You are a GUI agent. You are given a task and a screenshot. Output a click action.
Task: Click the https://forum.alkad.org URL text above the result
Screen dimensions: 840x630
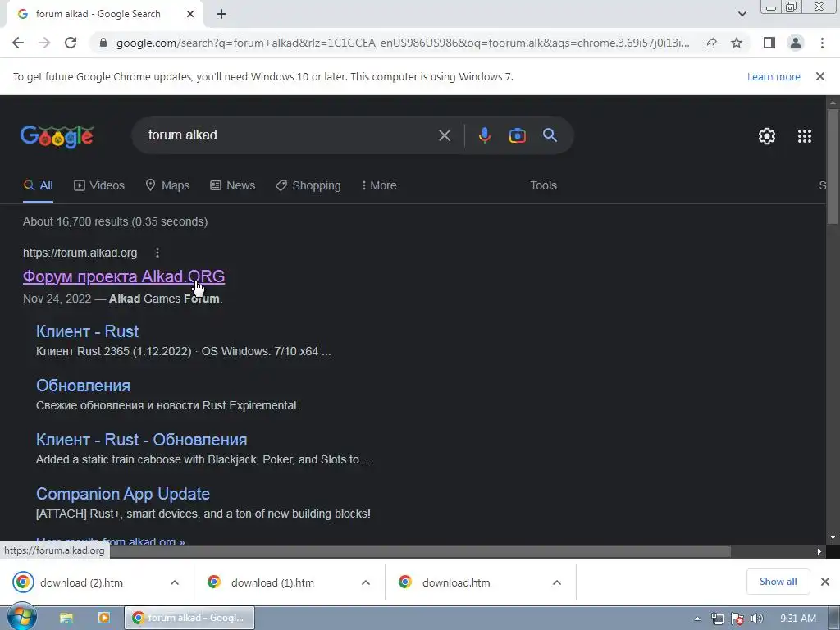(80, 253)
